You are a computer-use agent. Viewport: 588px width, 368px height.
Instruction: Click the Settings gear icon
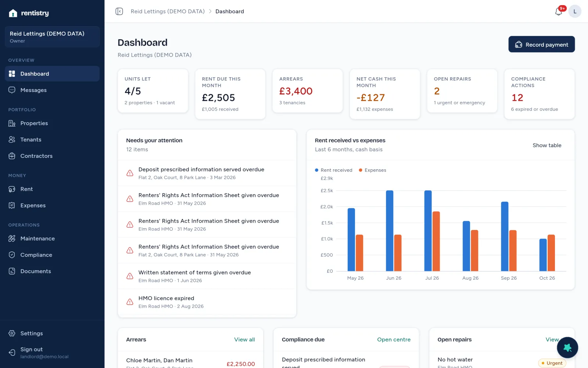[12, 333]
